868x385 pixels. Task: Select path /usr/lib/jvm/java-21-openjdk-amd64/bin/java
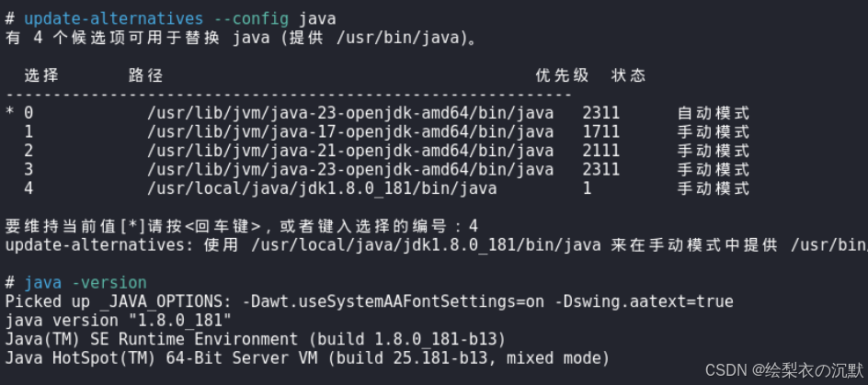(350, 151)
